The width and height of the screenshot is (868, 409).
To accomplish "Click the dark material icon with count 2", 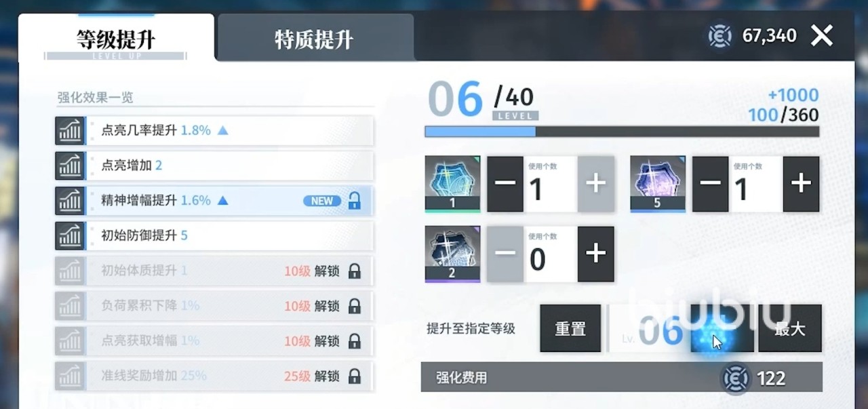I will (452, 254).
